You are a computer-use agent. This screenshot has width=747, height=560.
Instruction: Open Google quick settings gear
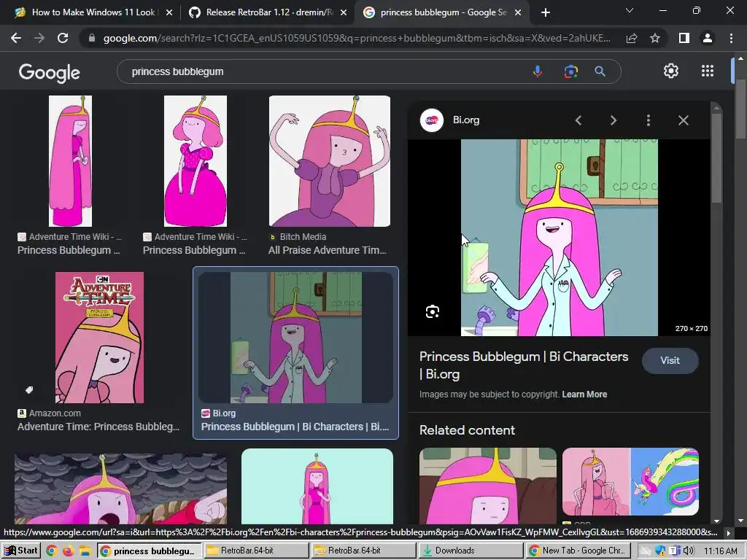[x=671, y=71]
